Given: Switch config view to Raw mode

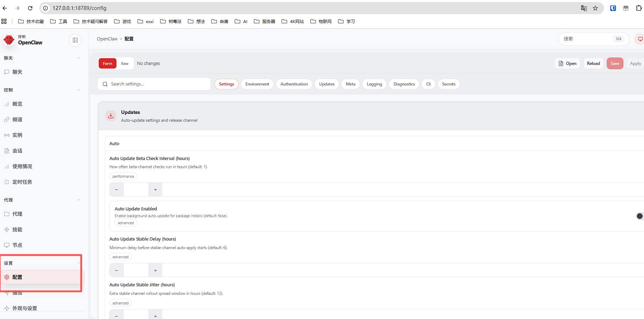Looking at the screenshot, I should 125,64.
